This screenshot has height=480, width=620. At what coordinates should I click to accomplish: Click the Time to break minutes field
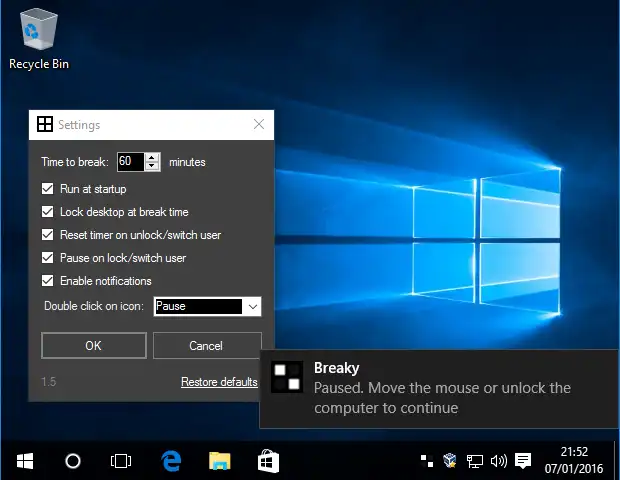(131, 161)
